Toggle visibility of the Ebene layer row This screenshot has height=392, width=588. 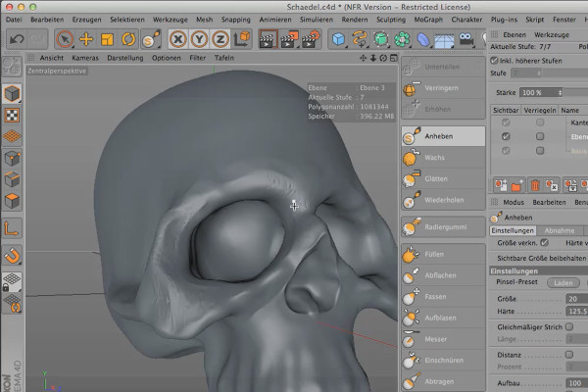tap(506, 136)
